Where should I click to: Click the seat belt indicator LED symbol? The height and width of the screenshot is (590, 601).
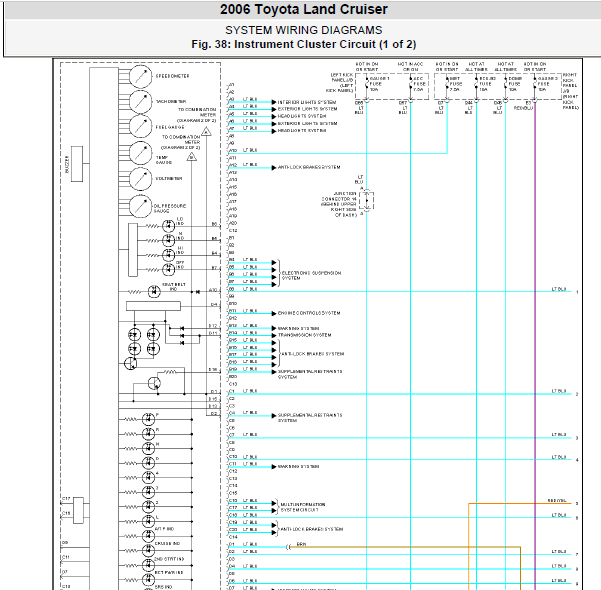click(154, 292)
